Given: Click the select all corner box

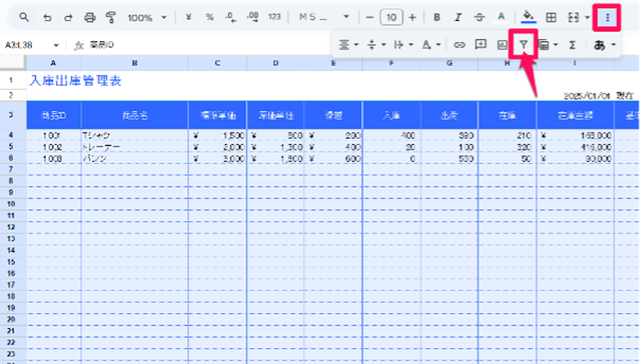Looking at the screenshot, I should pyautogui.click(x=13, y=62).
